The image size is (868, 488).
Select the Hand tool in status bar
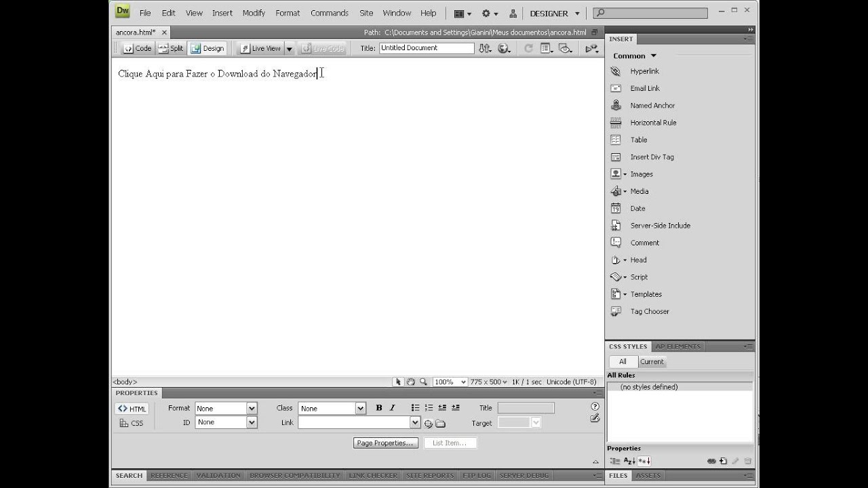click(x=411, y=382)
